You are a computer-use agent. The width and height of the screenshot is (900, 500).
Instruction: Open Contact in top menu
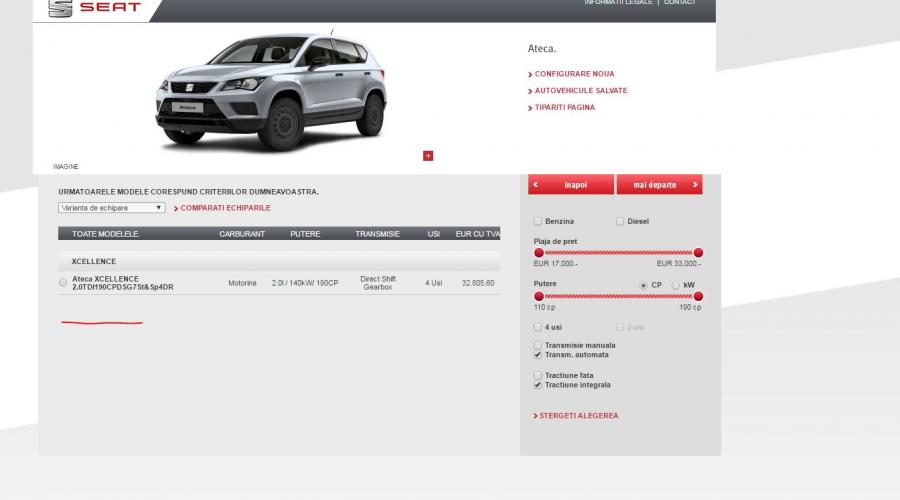679,3
